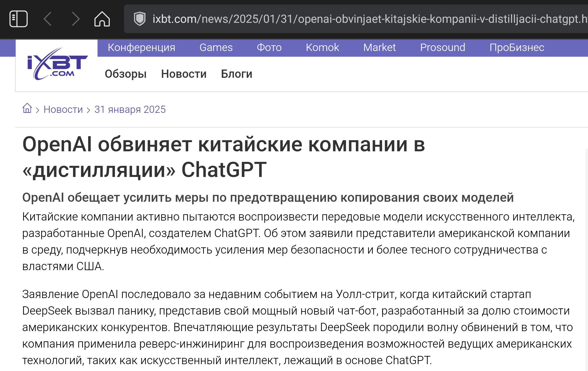Viewport: 588px width, 371px height.
Task: Open the iXBT.com logo homepage
Action: point(57,64)
